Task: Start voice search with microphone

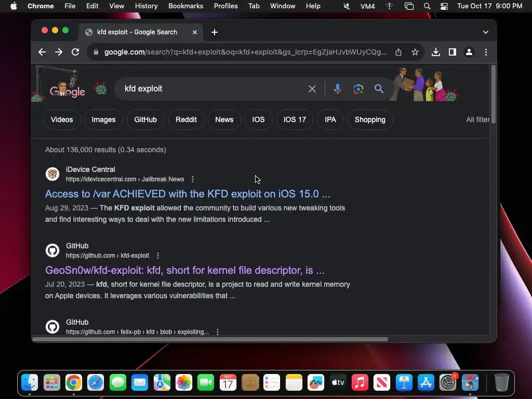Action: pos(337,89)
